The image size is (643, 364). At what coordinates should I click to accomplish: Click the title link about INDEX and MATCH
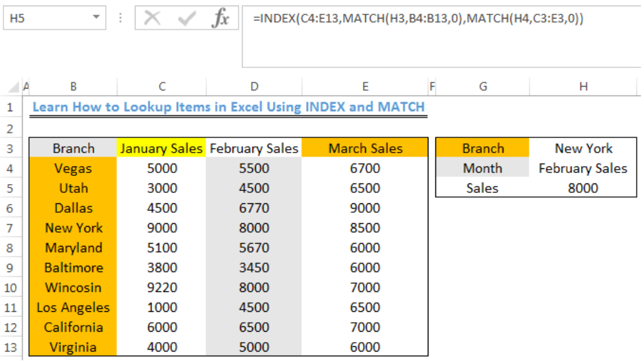(228, 107)
